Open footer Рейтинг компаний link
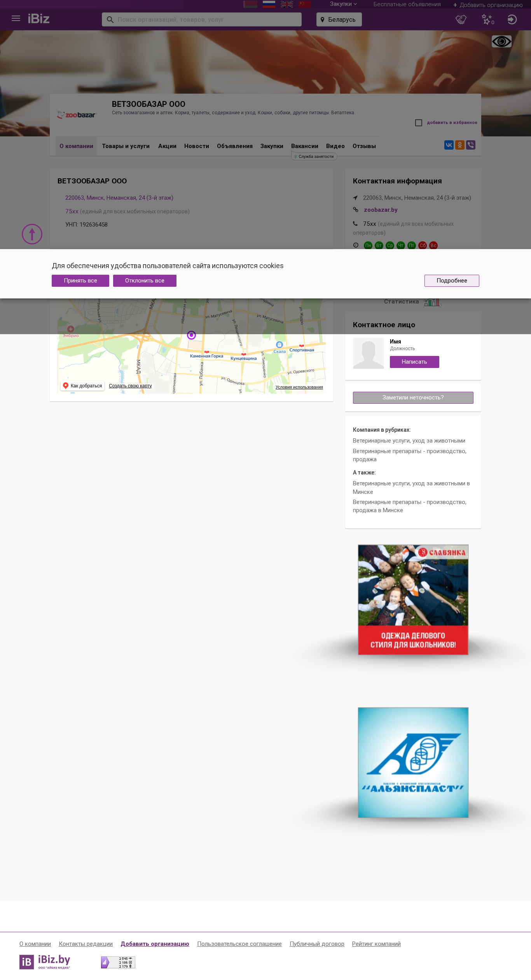This screenshot has width=531, height=980. click(376, 944)
